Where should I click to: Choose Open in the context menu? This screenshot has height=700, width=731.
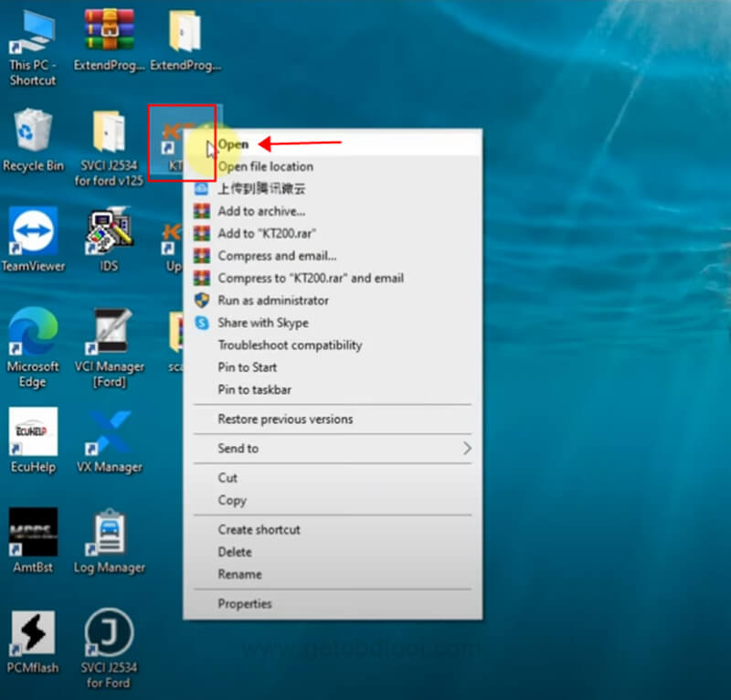click(233, 144)
